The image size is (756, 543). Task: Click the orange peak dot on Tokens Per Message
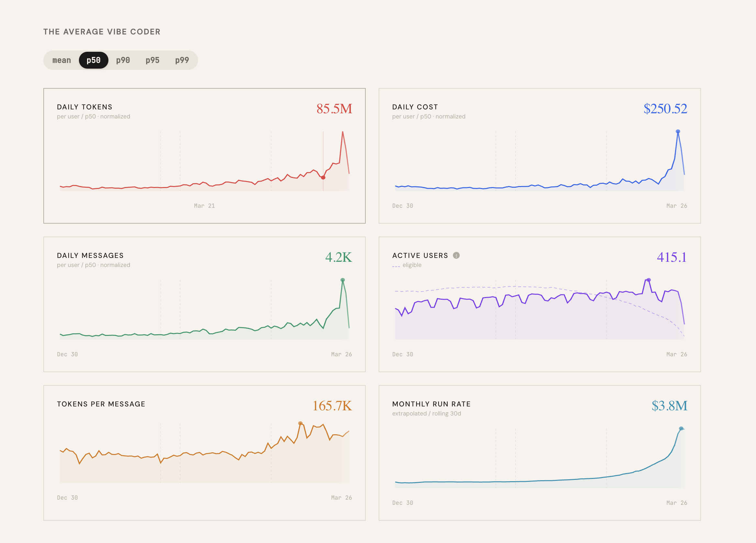click(x=300, y=423)
